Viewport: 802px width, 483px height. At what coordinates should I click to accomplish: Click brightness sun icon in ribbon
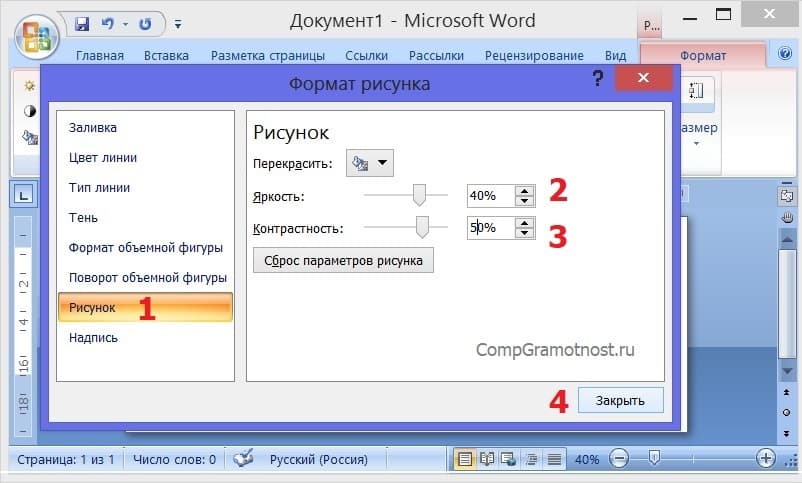[30, 85]
